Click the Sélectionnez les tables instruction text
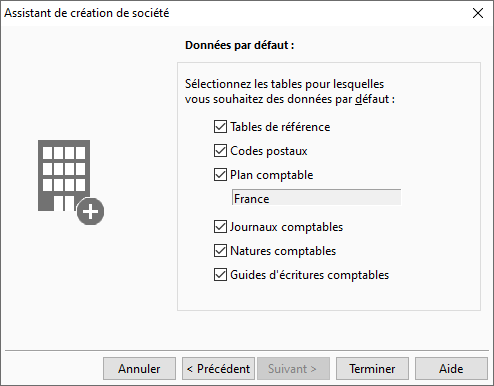The height and width of the screenshot is (386, 494). pos(290,91)
